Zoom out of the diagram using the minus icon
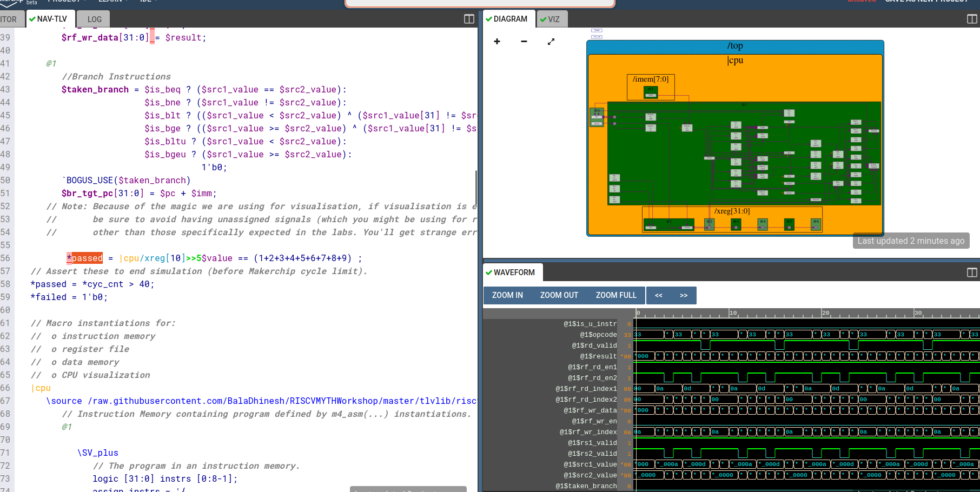The width and height of the screenshot is (980, 492). pos(524,42)
